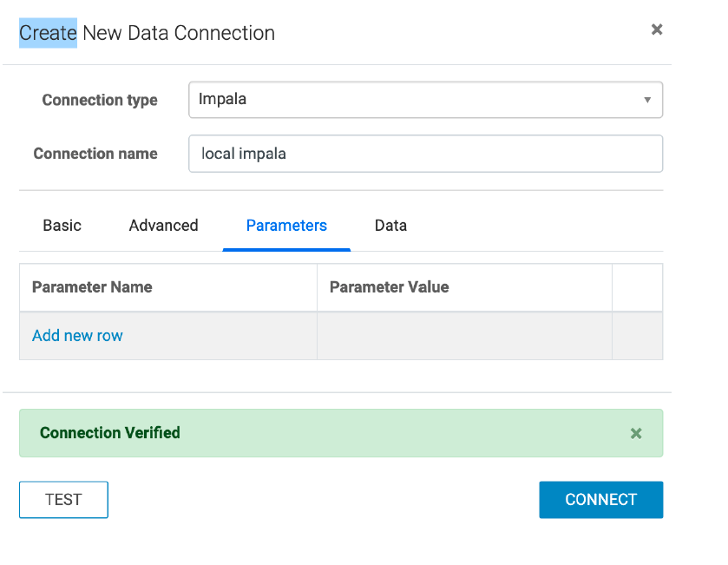Image resolution: width=728 pixels, height=565 pixels.
Task: Switch to the Basic tab
Action: pyautogui.click(x=62, y=226)
